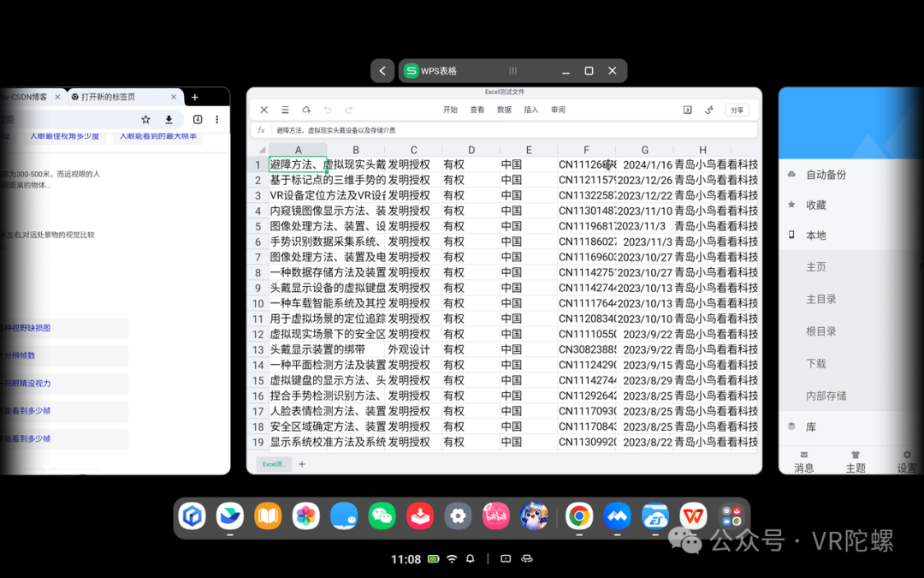Redo the action in WPS toolbar
Viewport: 924px width, 578px height.
pyautogui.click(x=349, y=110)
